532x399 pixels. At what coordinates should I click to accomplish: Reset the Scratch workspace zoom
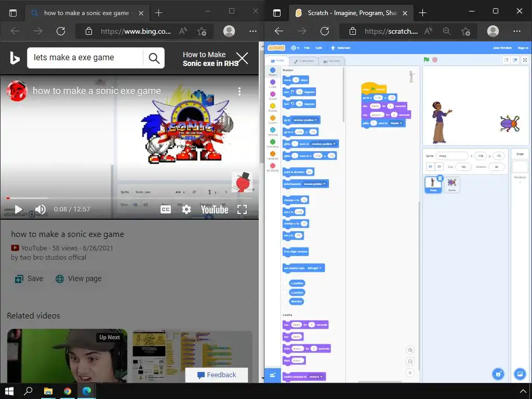[410, 373]
